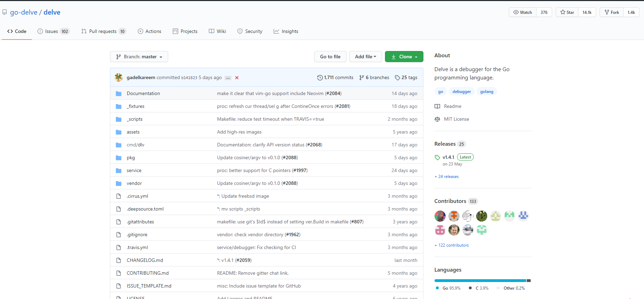Click the Go 95.9% language entry

448,288
